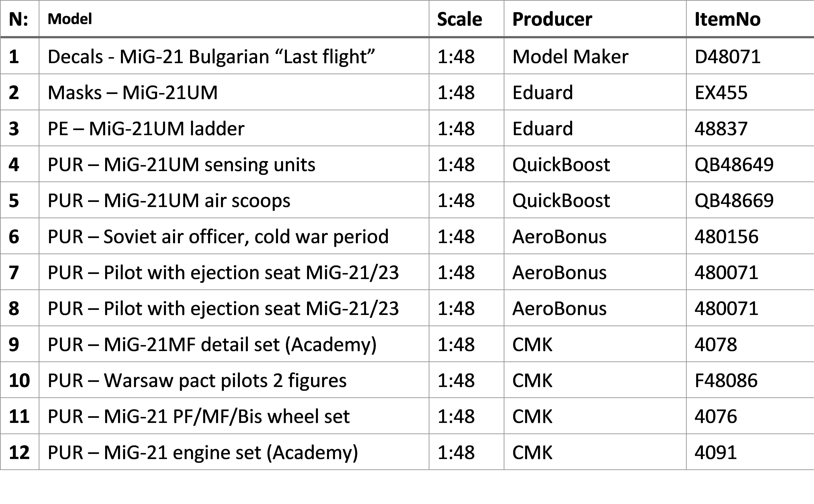Click the MiG-21 PF/MF/Bis wheel set cell
The width and height of the screenshot is (814, 504).
234,416
